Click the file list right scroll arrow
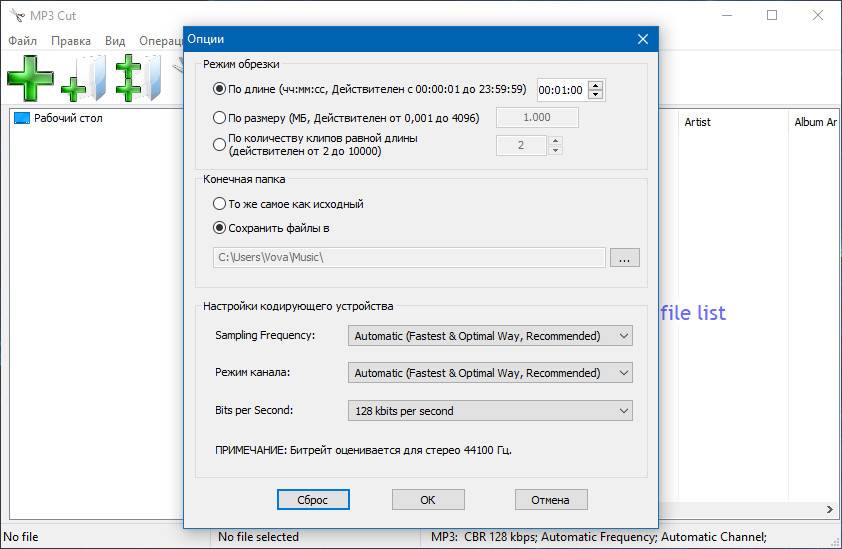Viewport: 842px width, 549px height. tap(830, 509)
